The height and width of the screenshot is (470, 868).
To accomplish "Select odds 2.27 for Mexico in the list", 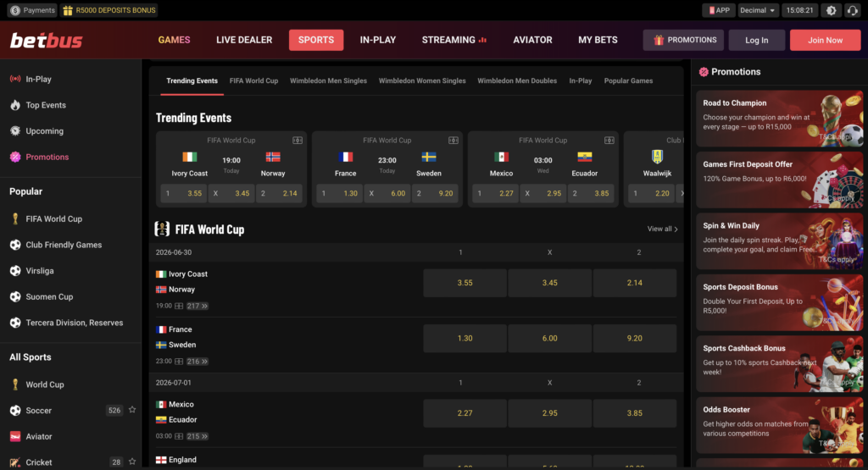I will point(465,413).
